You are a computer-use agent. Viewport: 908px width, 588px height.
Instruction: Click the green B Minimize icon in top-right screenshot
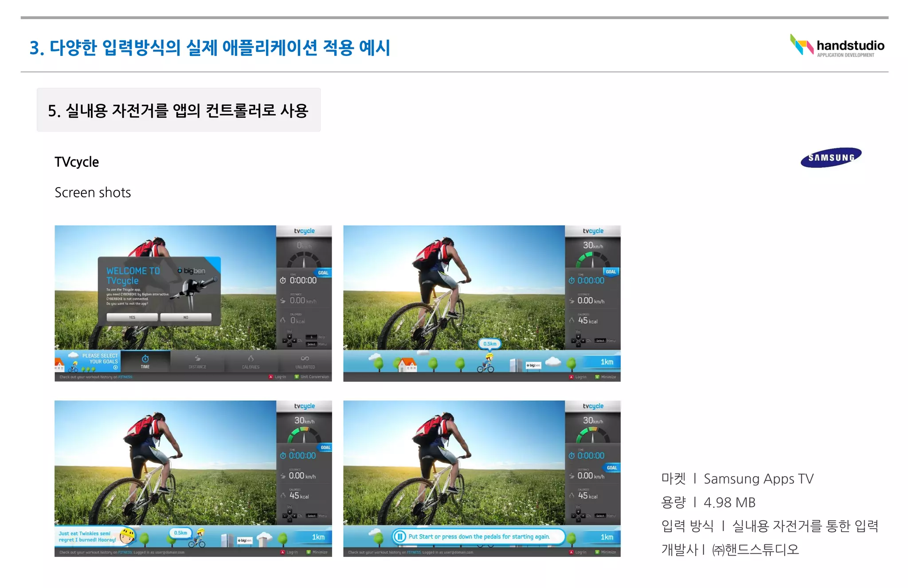click(597, 377)
